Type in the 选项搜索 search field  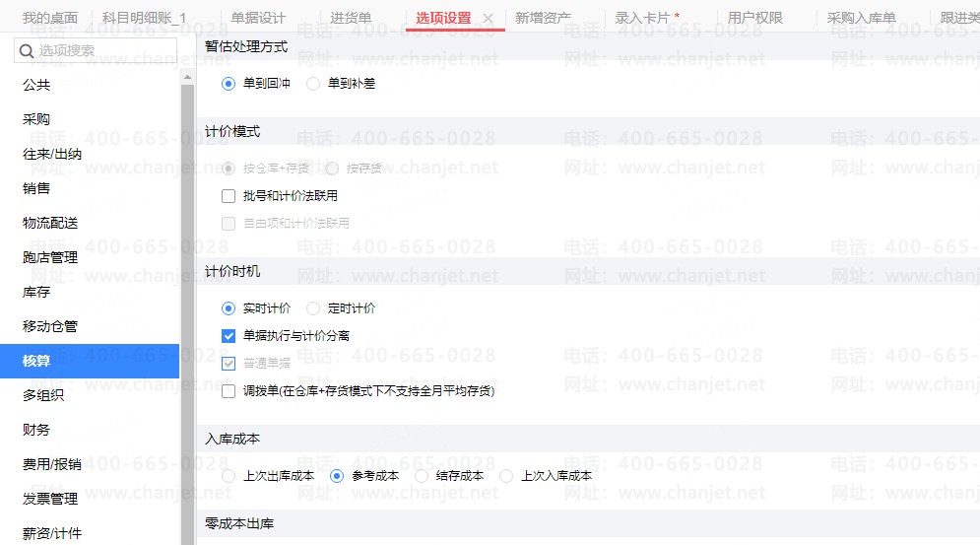click(x=103, y=50)
